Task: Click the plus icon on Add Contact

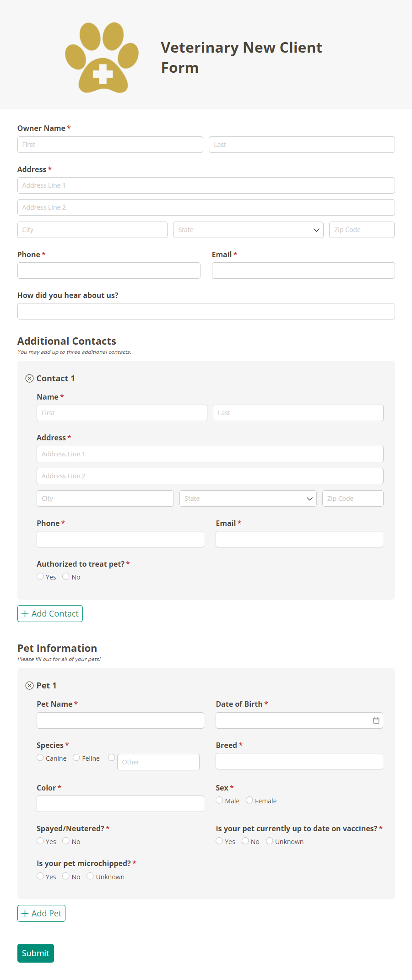Action: [25, 614]
